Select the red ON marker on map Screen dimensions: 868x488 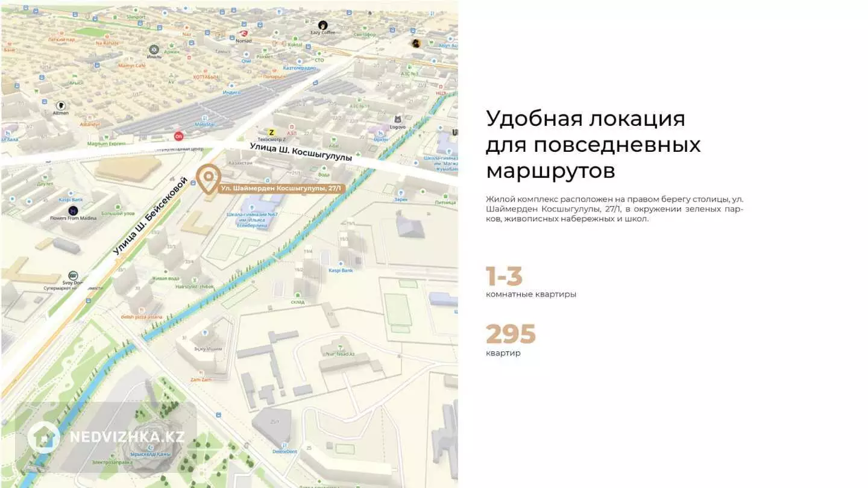pos(178,136)
